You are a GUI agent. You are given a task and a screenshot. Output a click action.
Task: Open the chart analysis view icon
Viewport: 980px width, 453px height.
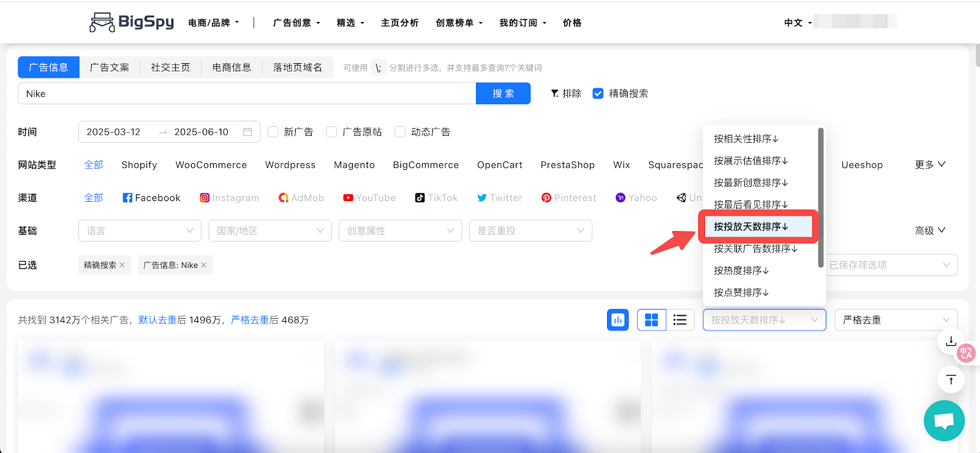coord(617,319)
